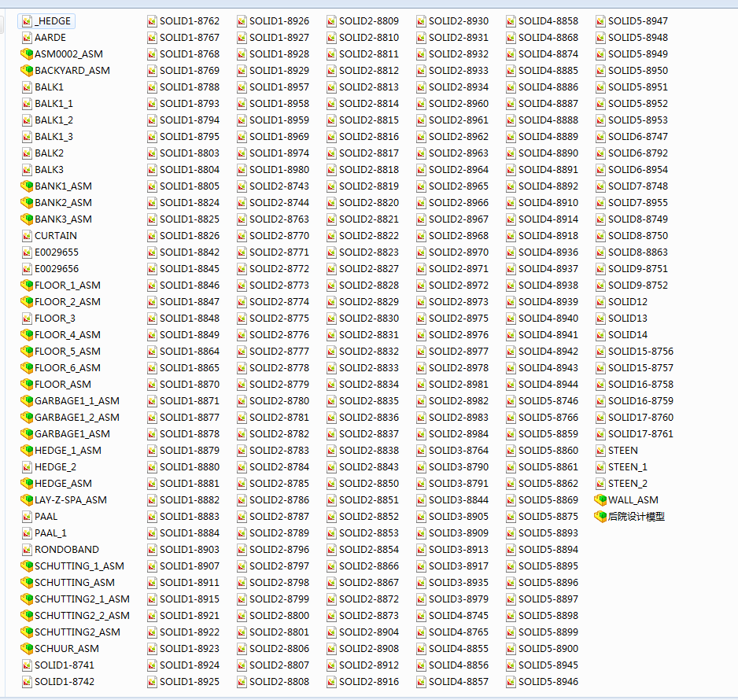738x700 pixels.
Task: Click the BACKYARD_ASM assembly icon
Action: coord(27,71)
